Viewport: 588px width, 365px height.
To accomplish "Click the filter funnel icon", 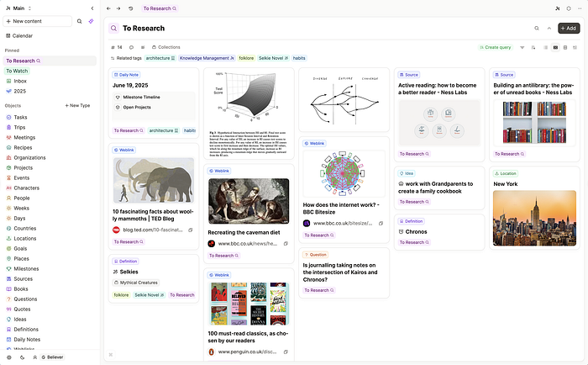I will (522, 47).
